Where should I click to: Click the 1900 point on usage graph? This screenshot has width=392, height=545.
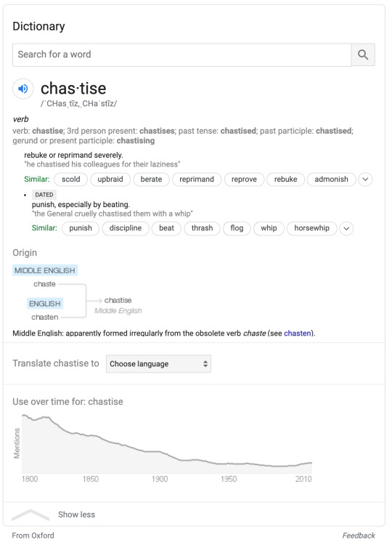160,451
